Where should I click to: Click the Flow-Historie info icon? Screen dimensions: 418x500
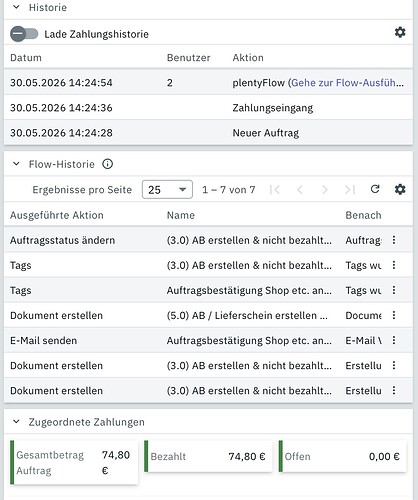tap(107, 164)
